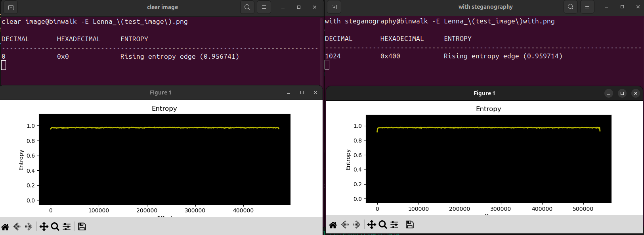Image resolution: width=644 pixels, height=235 pixels.
Task: Open new tab in steganography terminal
Action: (334, 7)
